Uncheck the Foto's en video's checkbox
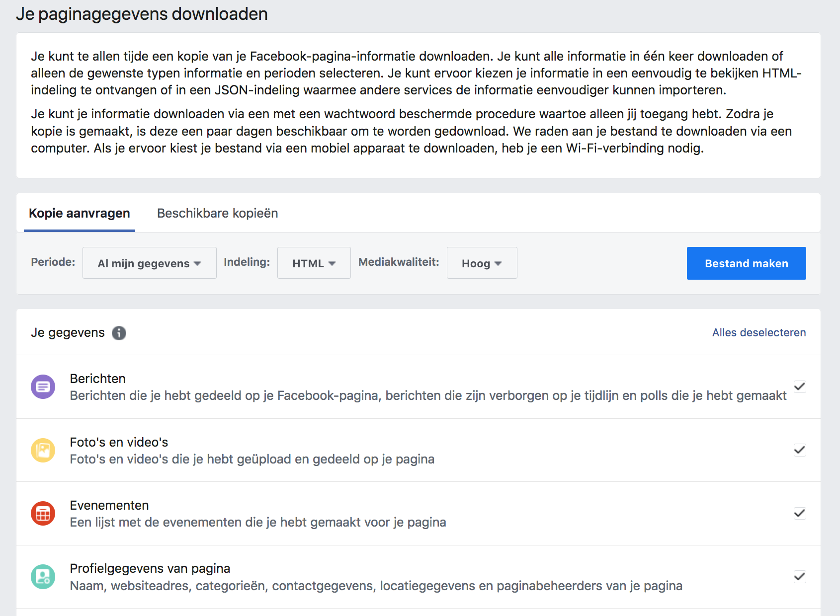840x616 pixels. click(x=799, y=450)
